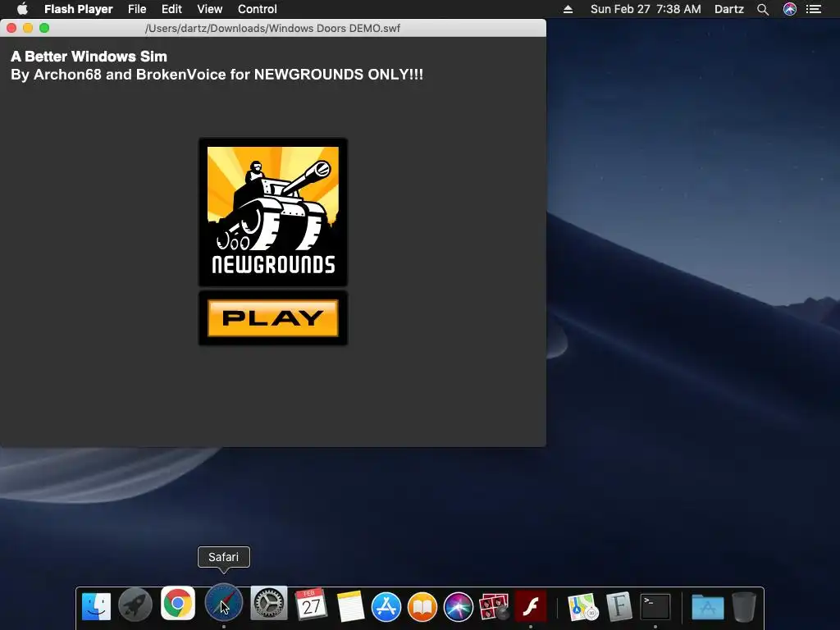
Task: Open the Edit menu
Action: coord(171,9)
